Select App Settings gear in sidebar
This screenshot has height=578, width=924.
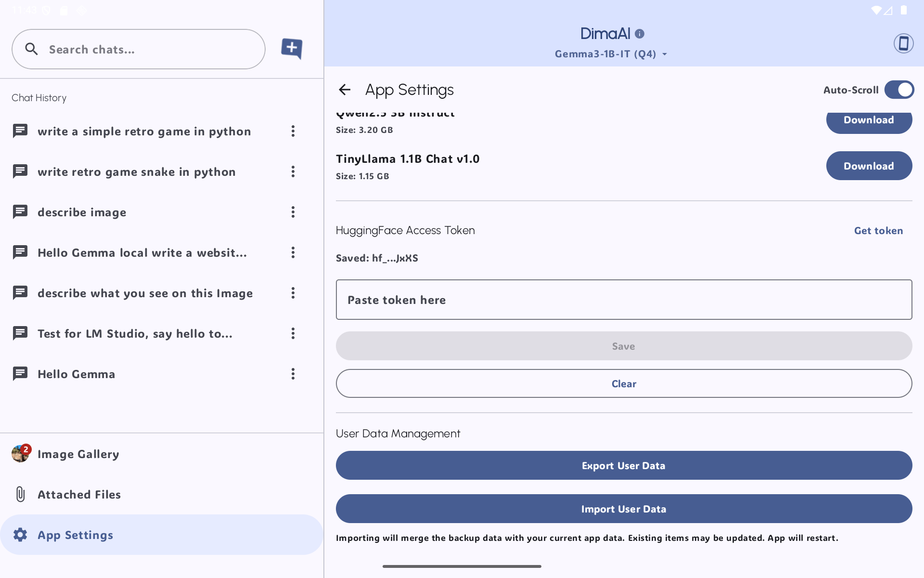click(20, 535)
